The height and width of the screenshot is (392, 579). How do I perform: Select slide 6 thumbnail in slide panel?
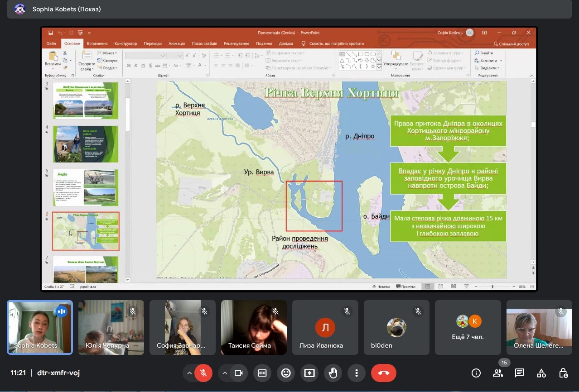point(86,231)
